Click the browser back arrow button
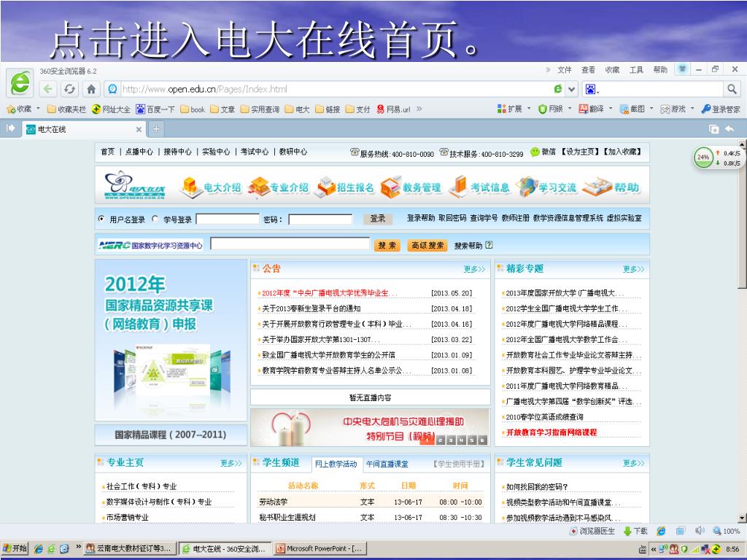The image size is (747, 560). pyautogui.click(x=47, y=89)
